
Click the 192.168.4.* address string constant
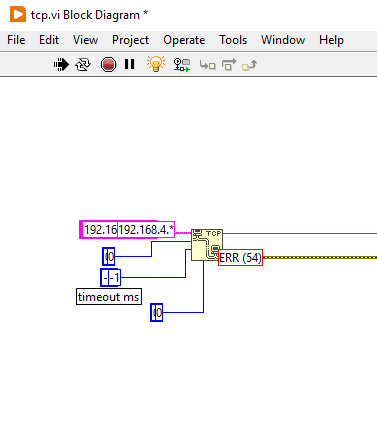[146, 229]
